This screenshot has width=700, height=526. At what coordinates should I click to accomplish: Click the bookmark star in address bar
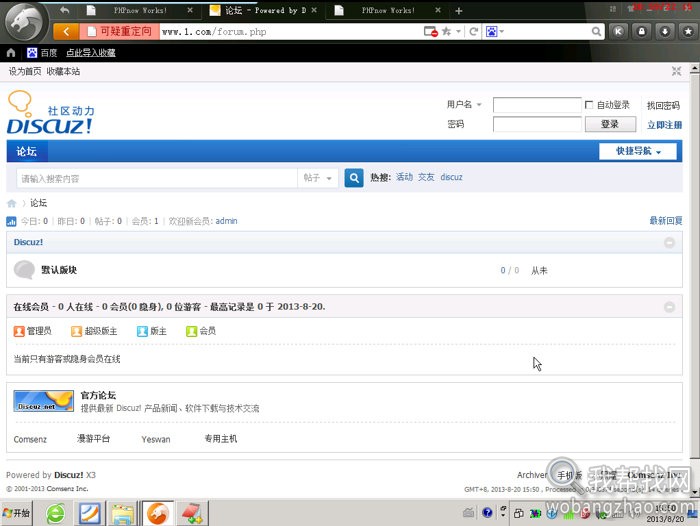[446, 31]
